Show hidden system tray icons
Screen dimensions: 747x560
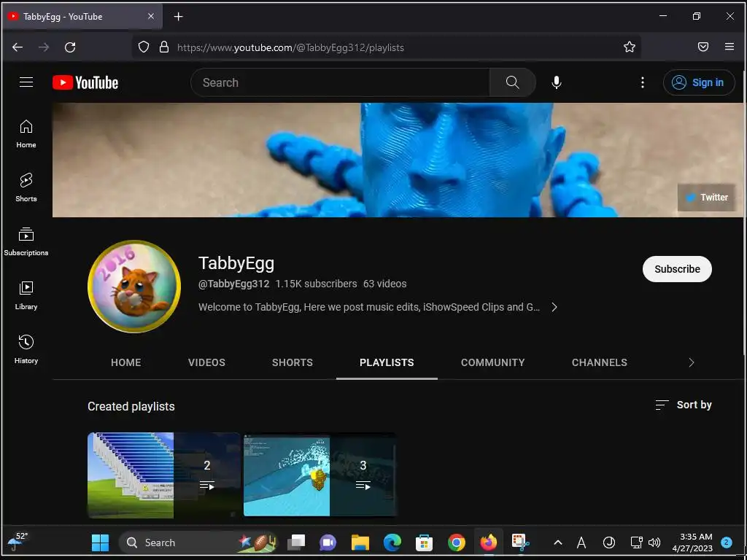(557, 542)
